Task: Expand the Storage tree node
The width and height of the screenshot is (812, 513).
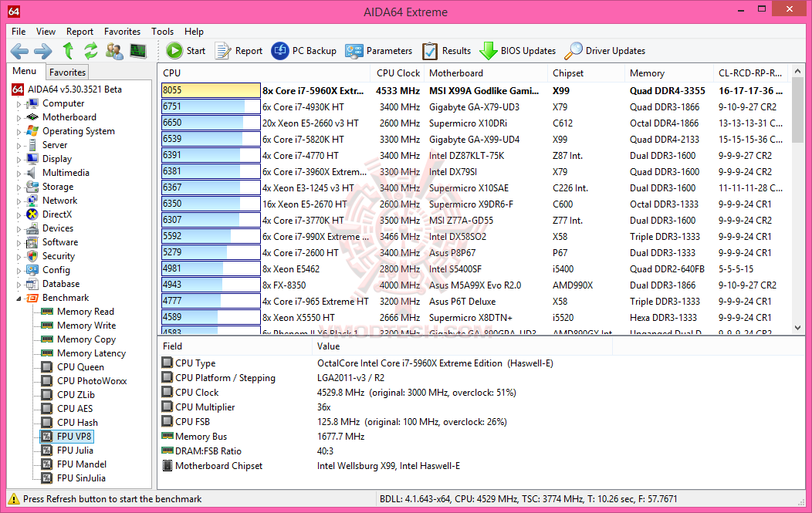Action: tap(19, 187)
